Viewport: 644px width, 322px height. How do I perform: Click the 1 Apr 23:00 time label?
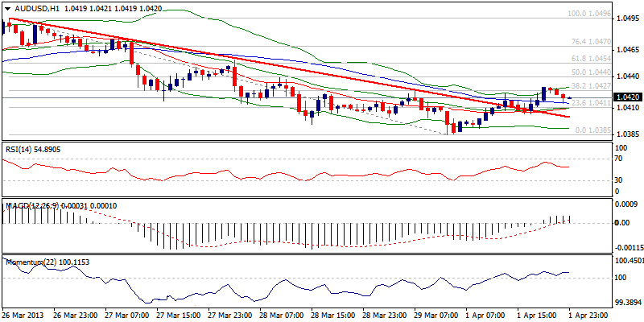590,316
